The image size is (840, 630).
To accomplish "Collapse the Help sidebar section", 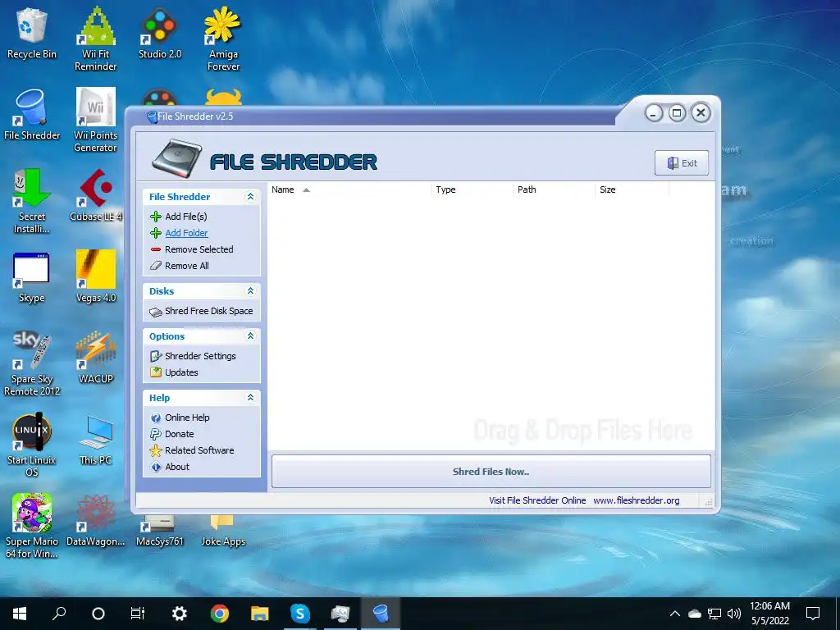I will coord(250,398).
